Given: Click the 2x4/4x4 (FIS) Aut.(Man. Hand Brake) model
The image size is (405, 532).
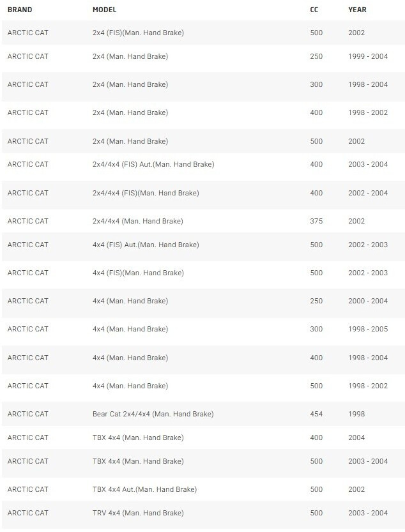Looking at the screenshot, I should (153, 164).
